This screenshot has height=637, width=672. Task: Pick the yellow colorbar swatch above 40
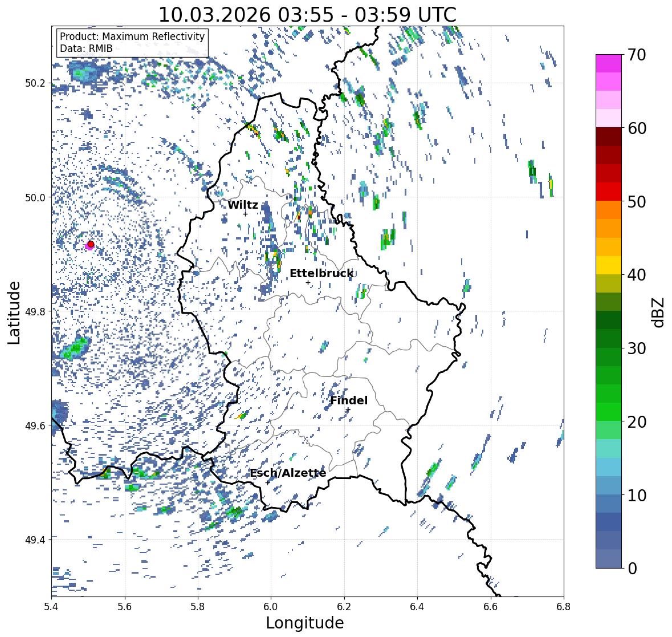(x=609, y=265)
